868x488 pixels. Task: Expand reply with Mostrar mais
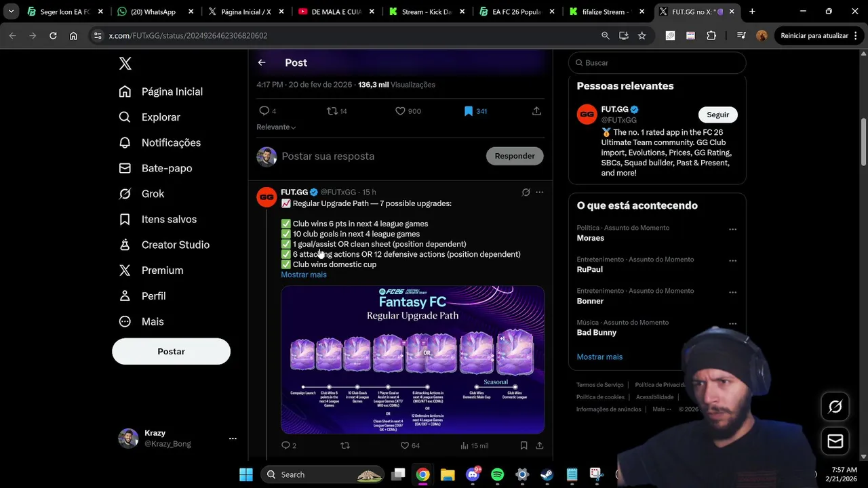pyautogui.click(x=304, y=274)
